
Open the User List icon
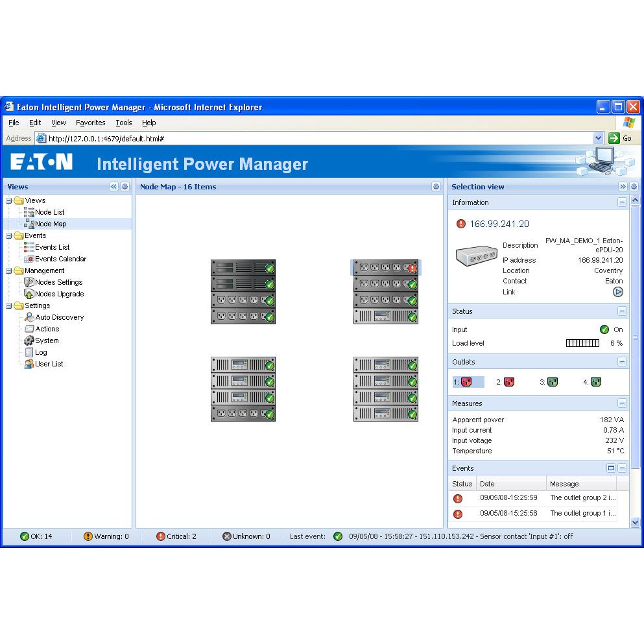29,364
